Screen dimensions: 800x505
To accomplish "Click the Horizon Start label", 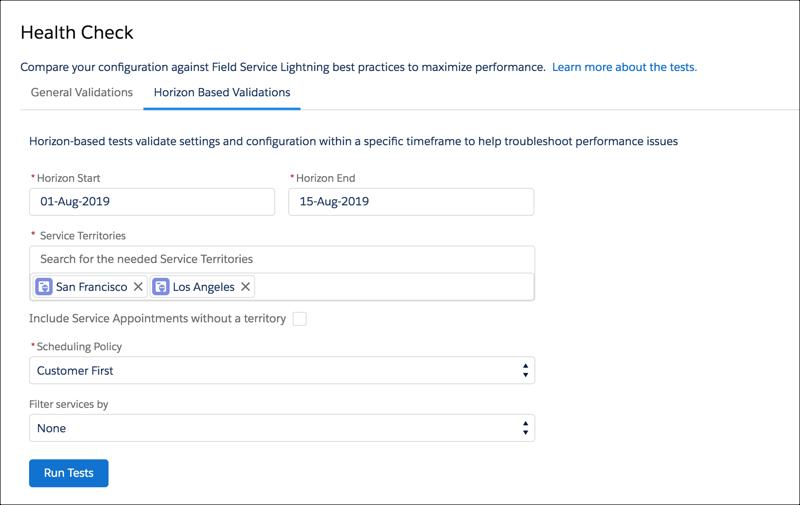I will point(68,178).
